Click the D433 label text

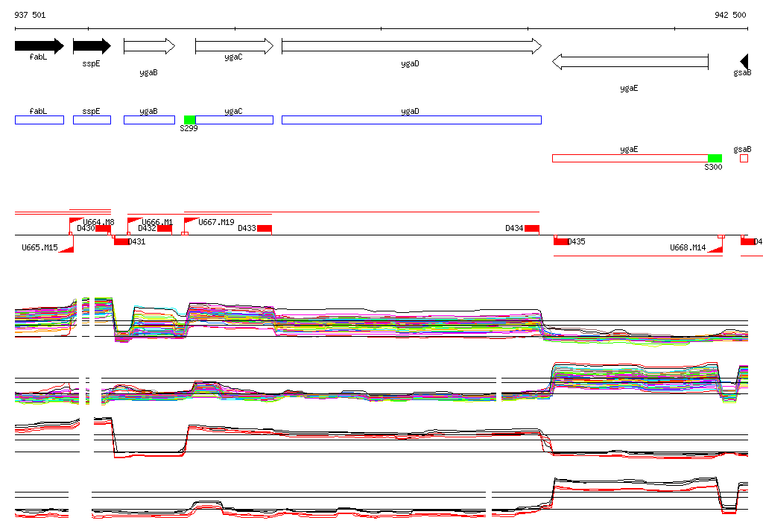[x=247, y=228]
